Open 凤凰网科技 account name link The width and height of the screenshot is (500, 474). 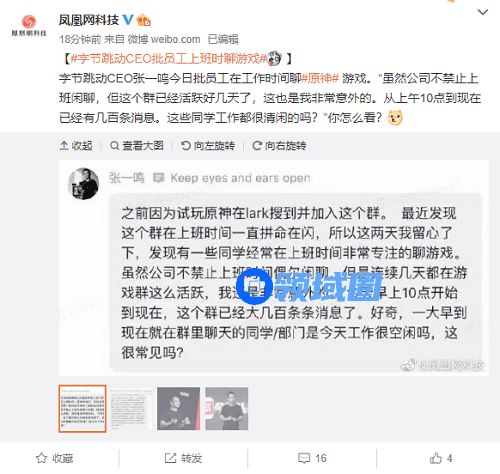pyautogui.click(x=89, y=20)
